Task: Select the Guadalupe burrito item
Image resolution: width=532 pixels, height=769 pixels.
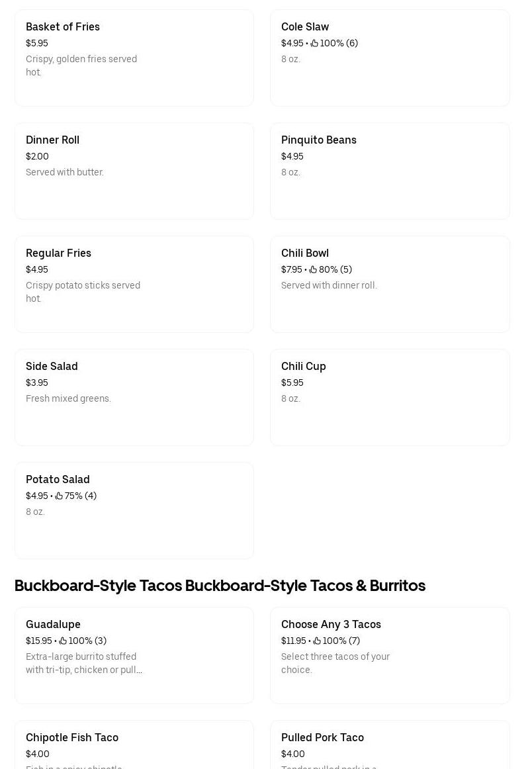Action: (x=134, y=655)
